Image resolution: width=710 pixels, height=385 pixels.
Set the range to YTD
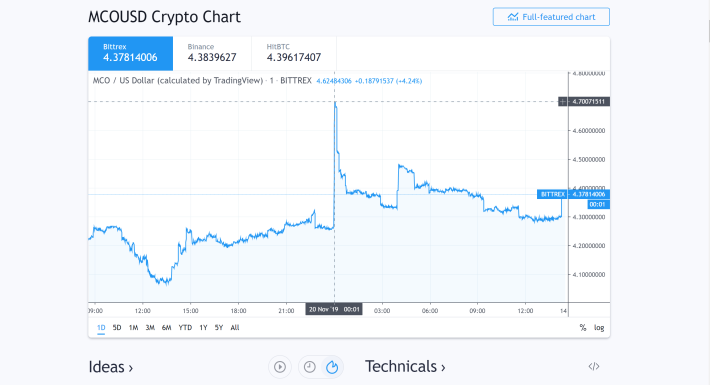click(185, 327)
